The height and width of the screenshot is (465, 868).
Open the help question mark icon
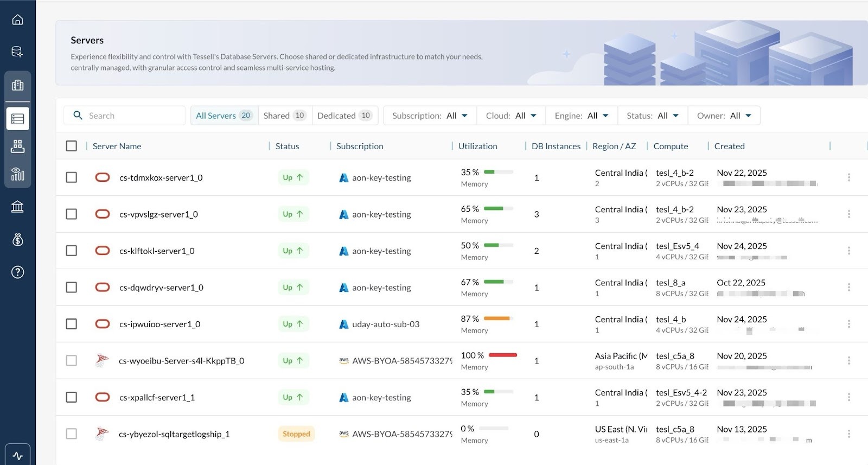(x=17, y=272)
